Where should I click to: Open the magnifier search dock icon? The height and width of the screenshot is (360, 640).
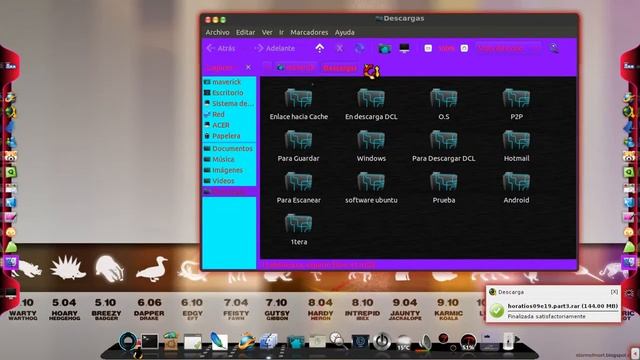pyautogui.click(x=338, y=340)
